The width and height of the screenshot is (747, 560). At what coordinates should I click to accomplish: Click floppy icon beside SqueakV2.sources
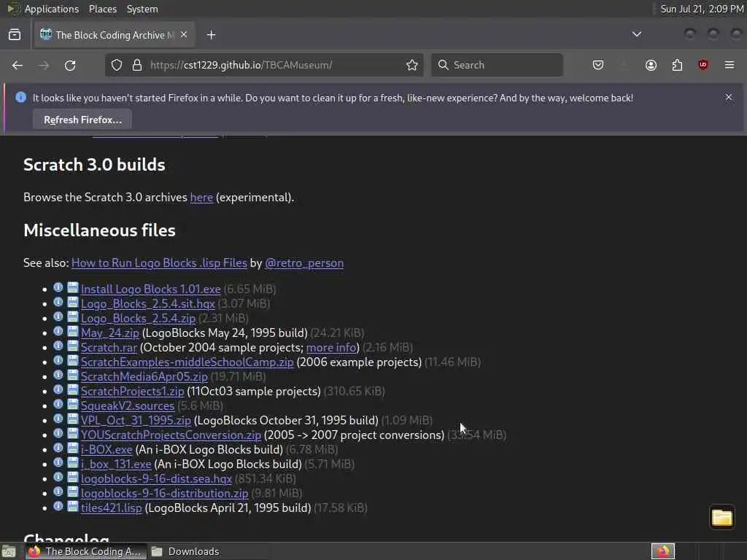tap(72, 404)
